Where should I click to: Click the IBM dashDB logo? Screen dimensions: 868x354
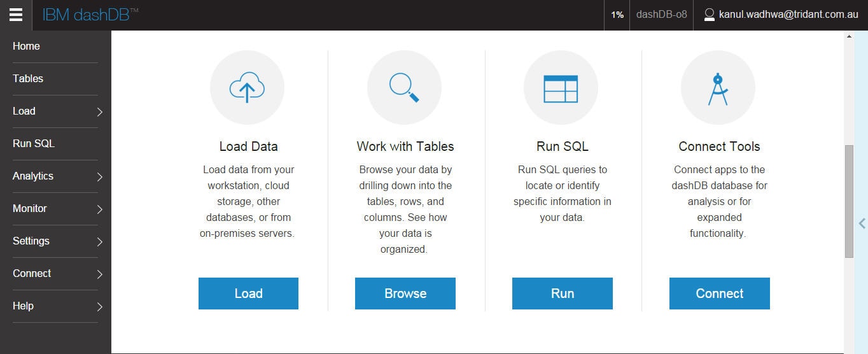click(90, 15)
